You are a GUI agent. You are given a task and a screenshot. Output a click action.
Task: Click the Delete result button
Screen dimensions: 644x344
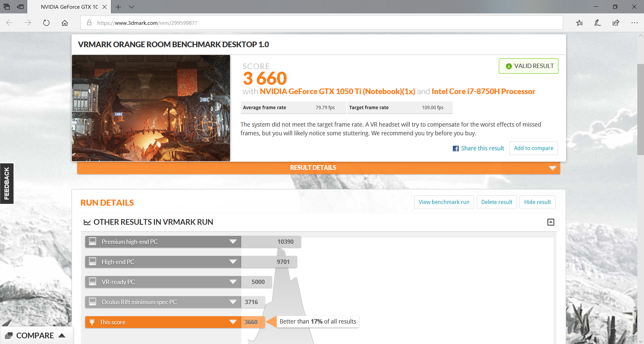[x=496, y=202]
